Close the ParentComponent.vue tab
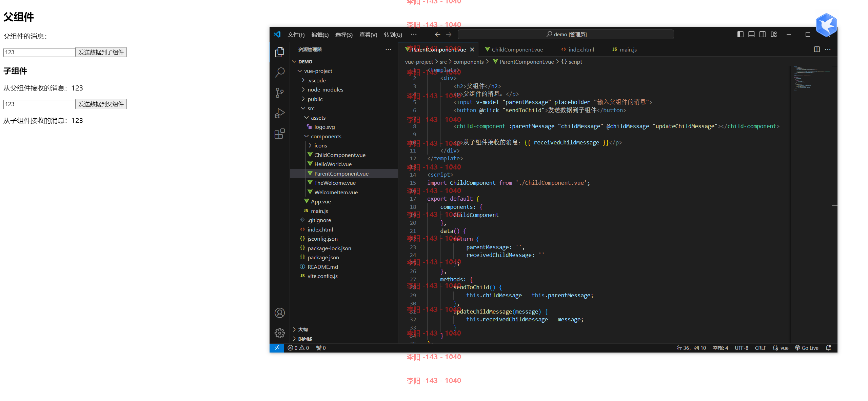 (x=472, y=50)
